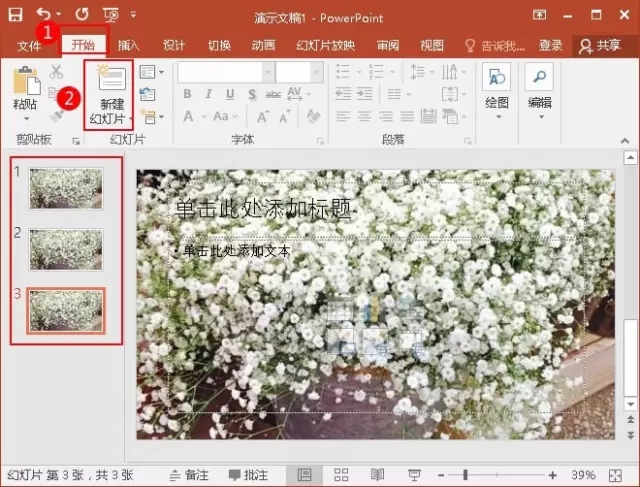Toggle Italic formatting
640x487 pixels.
click(x=208, y=94)
